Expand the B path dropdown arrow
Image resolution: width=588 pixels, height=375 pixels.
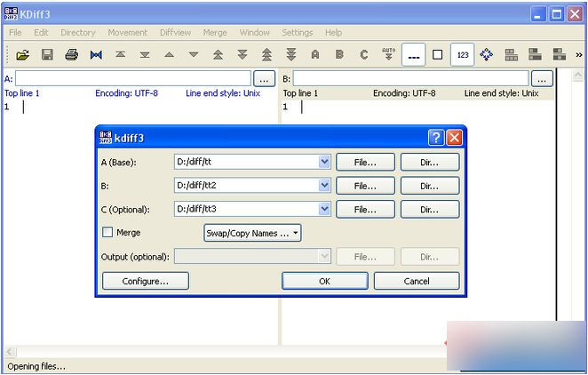(324, 185)
